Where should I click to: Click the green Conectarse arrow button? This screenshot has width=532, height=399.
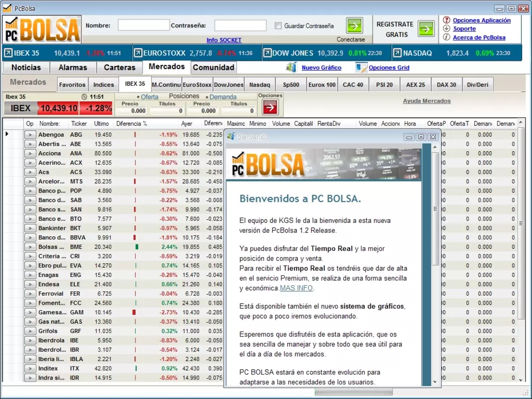click(x=354, y=25)
